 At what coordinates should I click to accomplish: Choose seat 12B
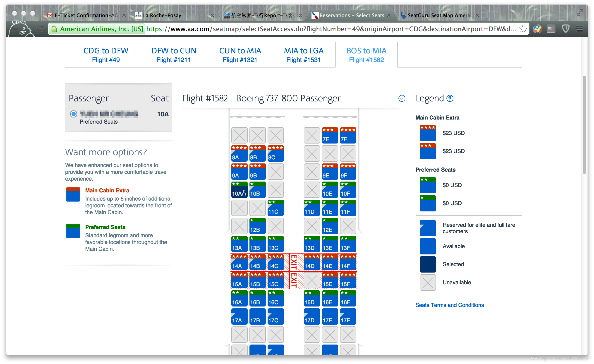(x=257, y=226)
